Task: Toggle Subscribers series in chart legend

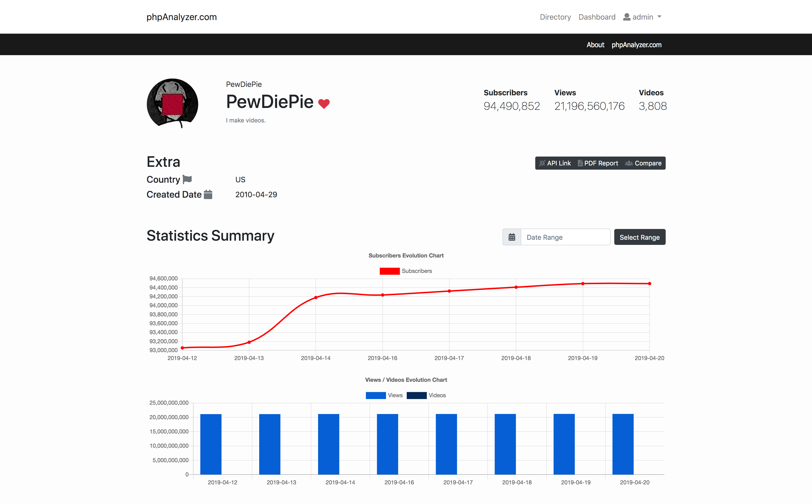Action: coord(389,271)
